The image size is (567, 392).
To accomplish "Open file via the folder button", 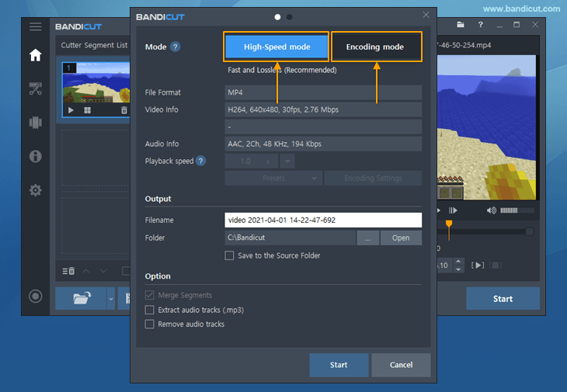I will click(81, 298).
